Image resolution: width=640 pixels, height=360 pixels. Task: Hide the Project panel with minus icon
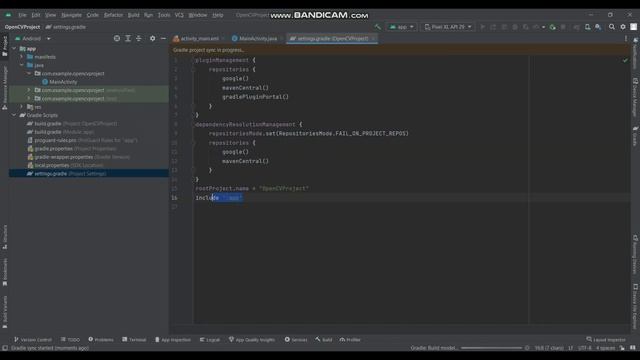pos(163,38)
